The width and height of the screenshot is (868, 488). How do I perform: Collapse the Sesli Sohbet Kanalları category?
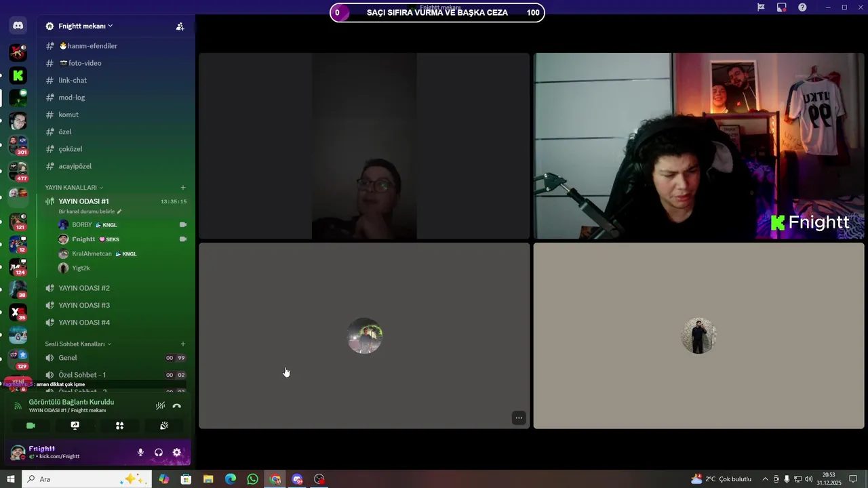pos(78,344)
